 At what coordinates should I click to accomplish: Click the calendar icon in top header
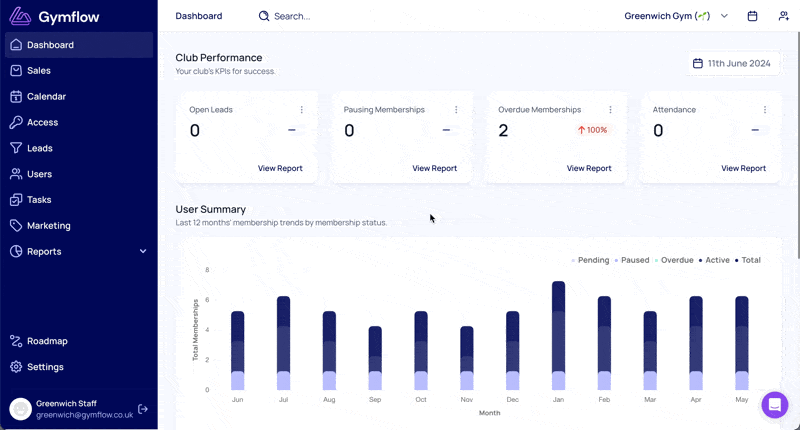753,16
